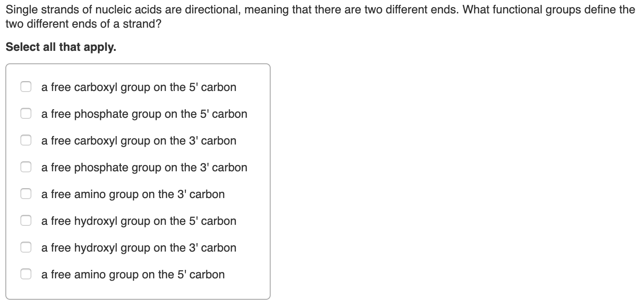Click the label text beside the carboxyl 5' checkbox
The width and height of the screenshot is (644, 306).
(x=138, y=87)
